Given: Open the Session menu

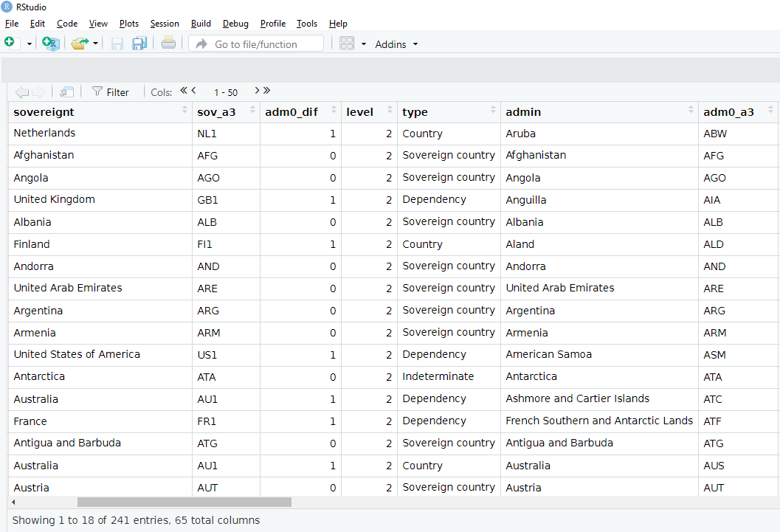Looking at the screenshot, I should [165, 24].
